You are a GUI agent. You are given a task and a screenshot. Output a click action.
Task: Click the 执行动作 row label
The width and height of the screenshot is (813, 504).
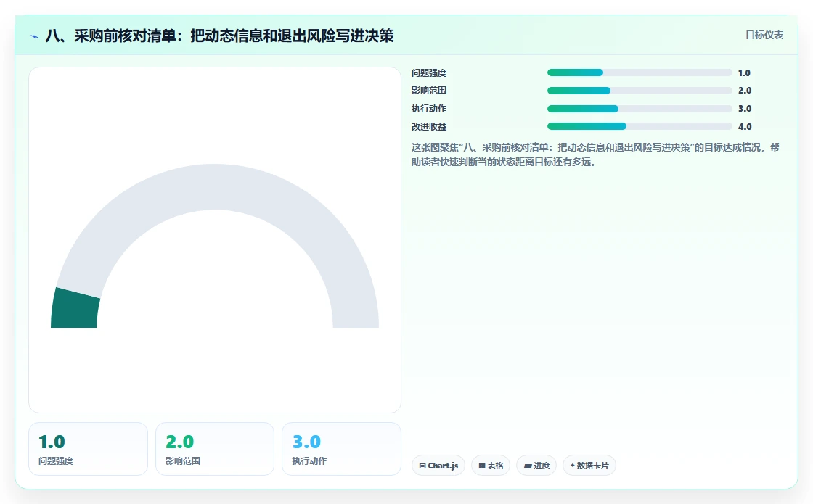coord(429,109)
